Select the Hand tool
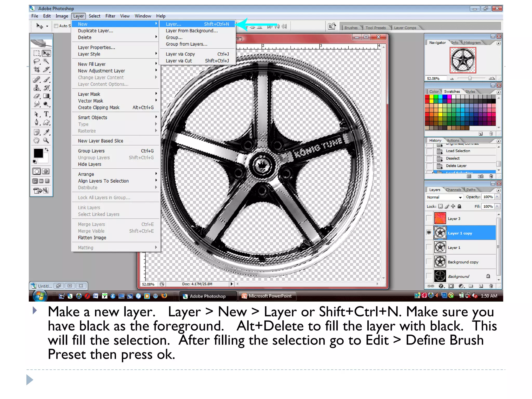The height and width of the screenshot is (399, 532). coord(37,141)
